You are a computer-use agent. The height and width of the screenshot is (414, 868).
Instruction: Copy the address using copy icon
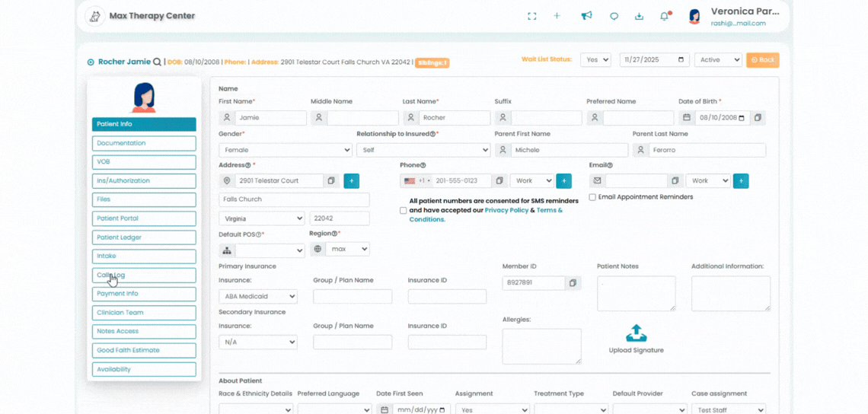pos(331,181)
